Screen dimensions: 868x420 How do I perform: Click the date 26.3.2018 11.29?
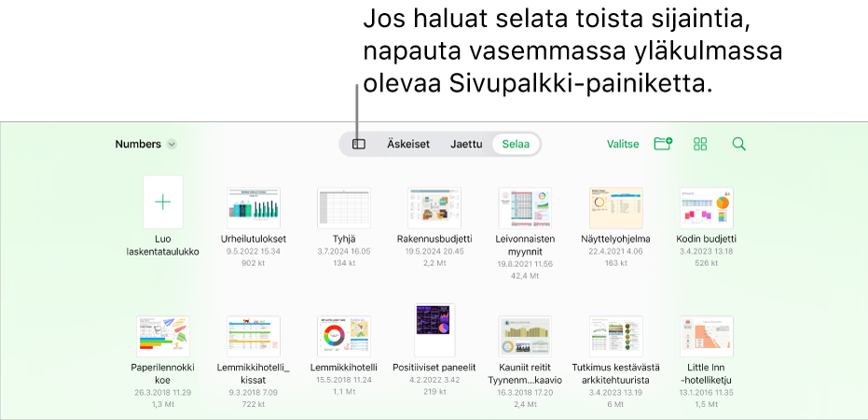click(x=163, y=392)
